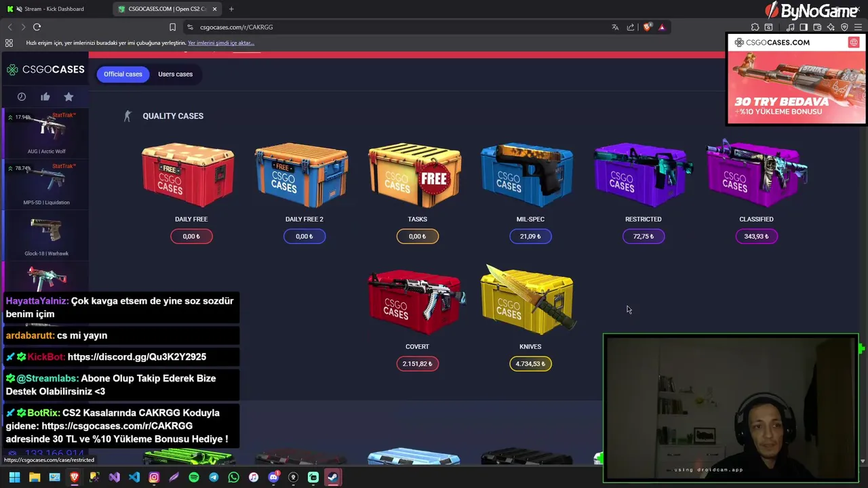Click the share icon in the address bar

coord(631,27)
